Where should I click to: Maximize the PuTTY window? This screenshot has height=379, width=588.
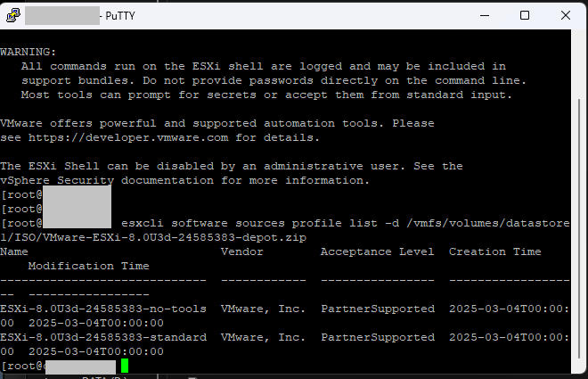[x=525, y=15]
